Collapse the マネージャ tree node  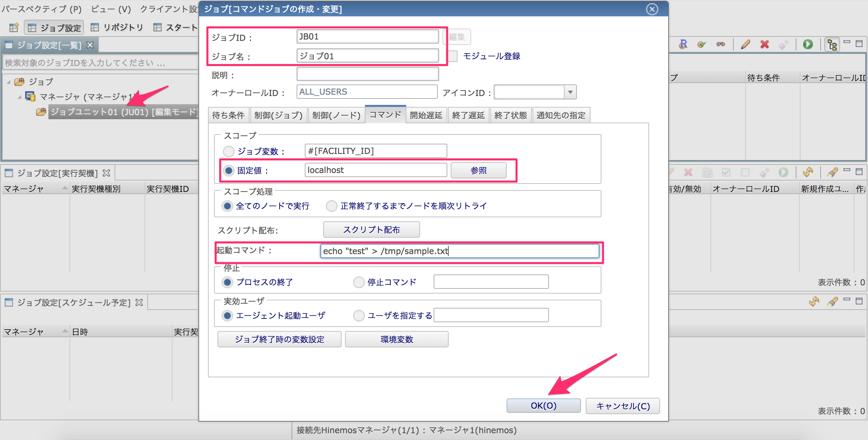click(x=19, y=97)
